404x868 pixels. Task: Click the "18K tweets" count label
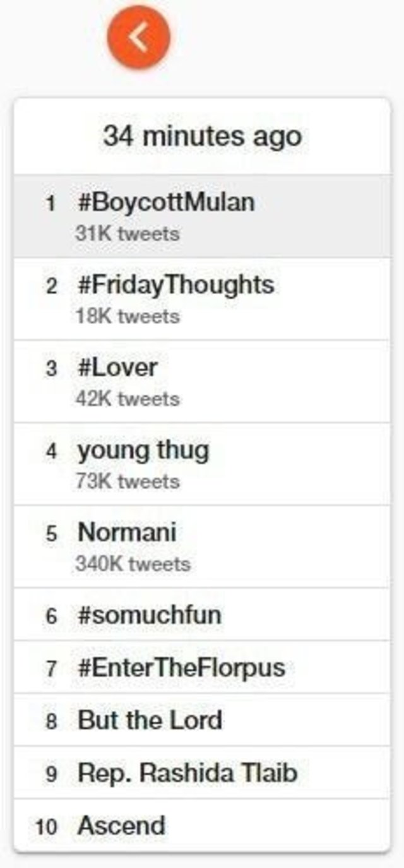click(128, 316)
